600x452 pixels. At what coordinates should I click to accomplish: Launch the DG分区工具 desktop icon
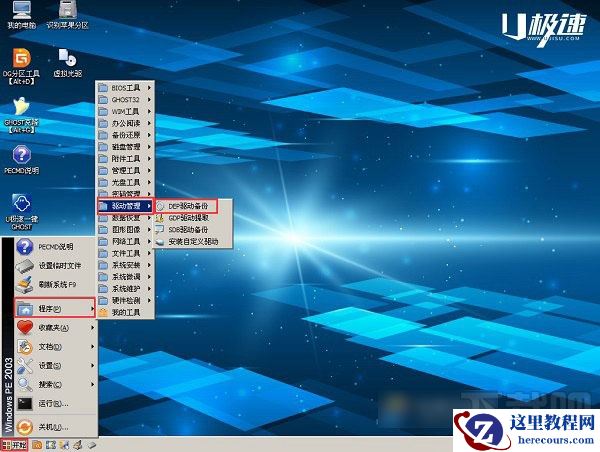tap(21, 66)
